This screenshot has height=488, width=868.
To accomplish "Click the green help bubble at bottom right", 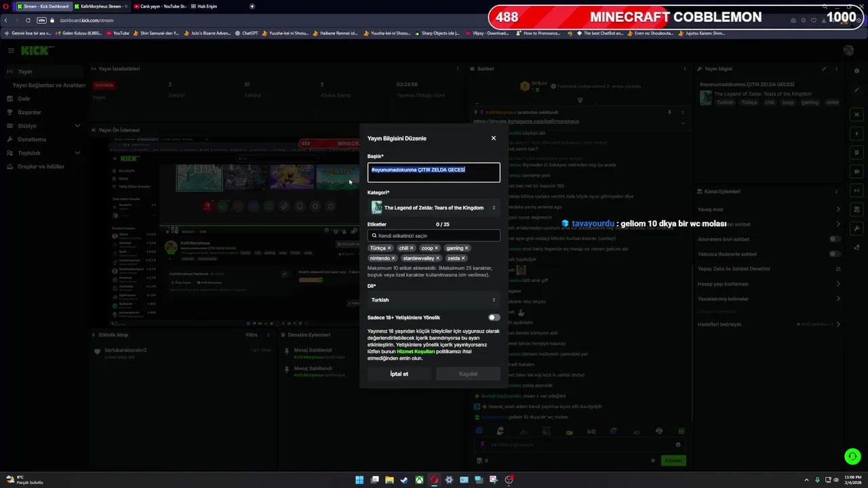I will 852,457.
